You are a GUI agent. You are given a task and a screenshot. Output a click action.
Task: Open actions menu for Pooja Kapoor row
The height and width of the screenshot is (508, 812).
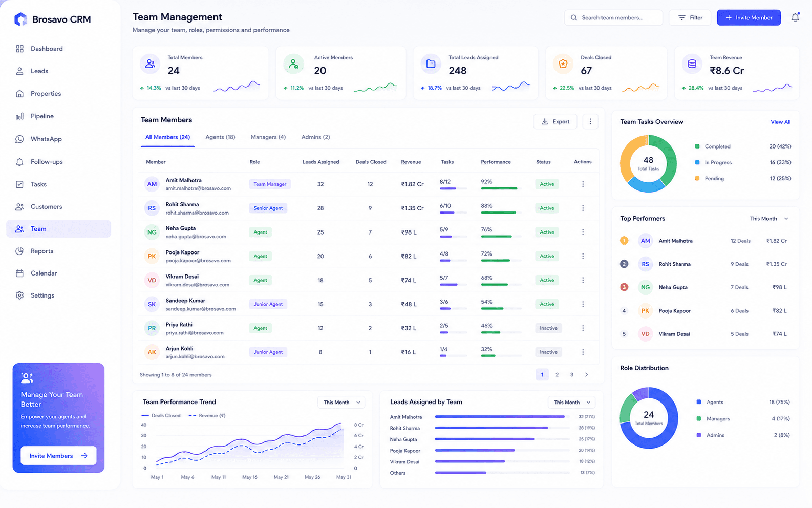click(x=583, y=256)
